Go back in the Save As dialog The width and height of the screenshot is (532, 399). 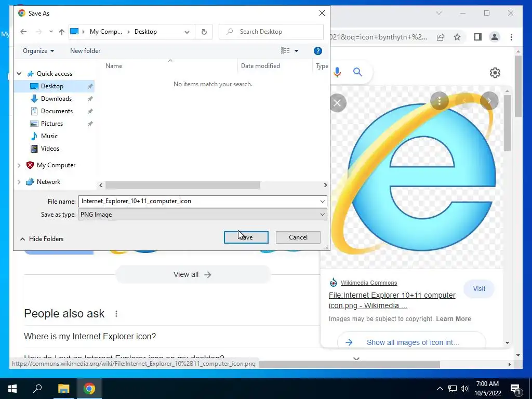click(23, 32)
